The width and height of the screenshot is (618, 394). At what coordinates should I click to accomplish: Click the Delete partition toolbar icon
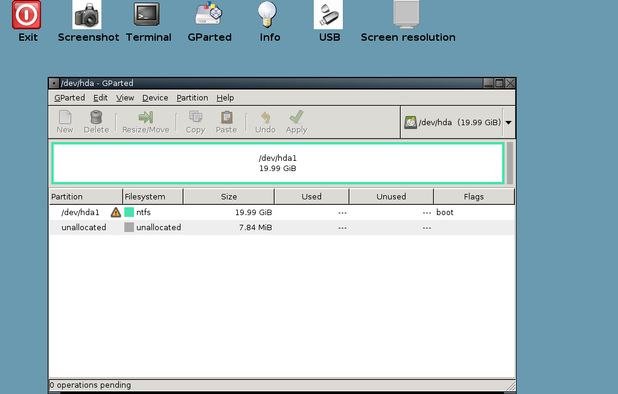coord(96,117)
